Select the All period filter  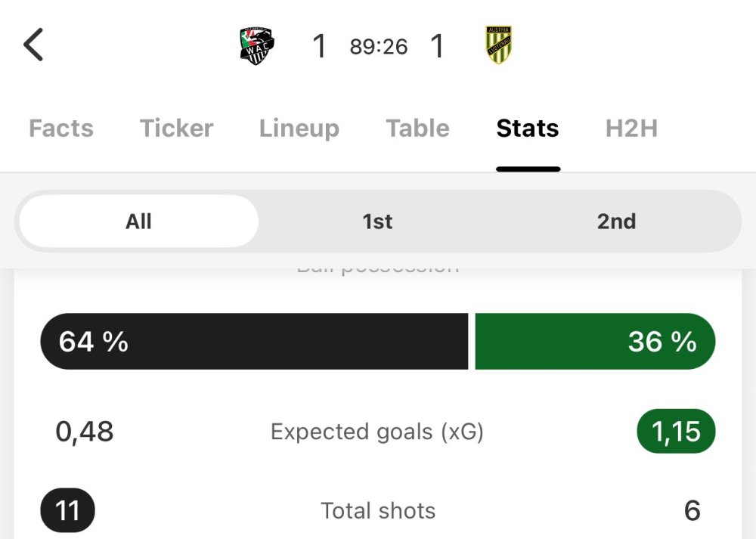coord(138,221)
